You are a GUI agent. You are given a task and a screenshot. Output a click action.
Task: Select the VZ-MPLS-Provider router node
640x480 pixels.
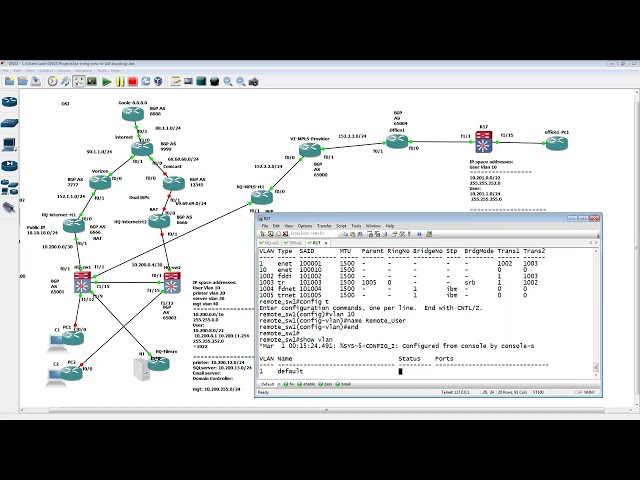310,149
